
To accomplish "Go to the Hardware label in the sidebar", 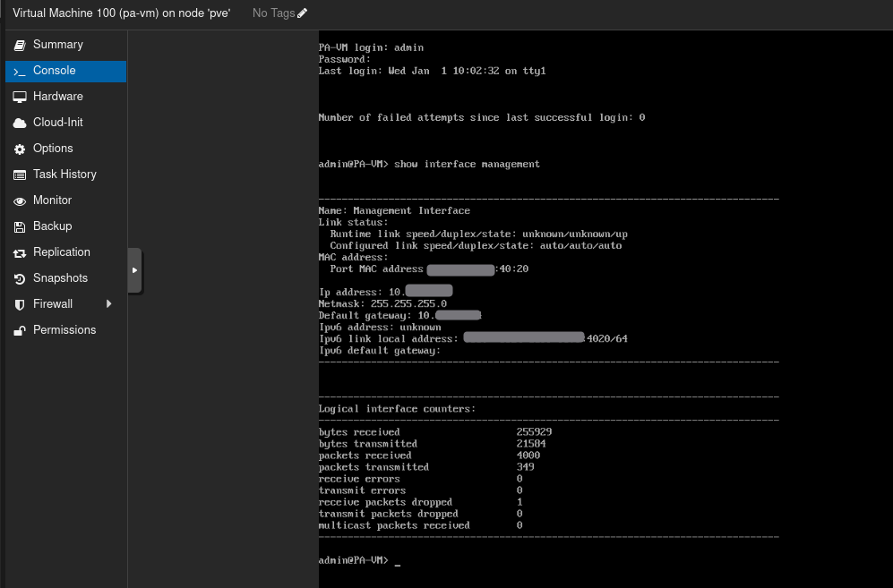I will [x=57, y=97].
